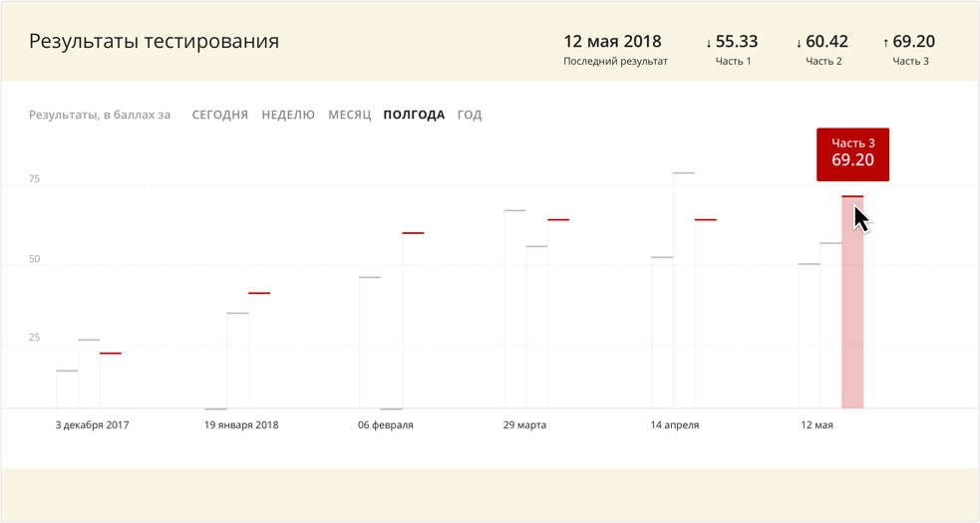Click the red Часть 3 69.20 tooltip

852,153
